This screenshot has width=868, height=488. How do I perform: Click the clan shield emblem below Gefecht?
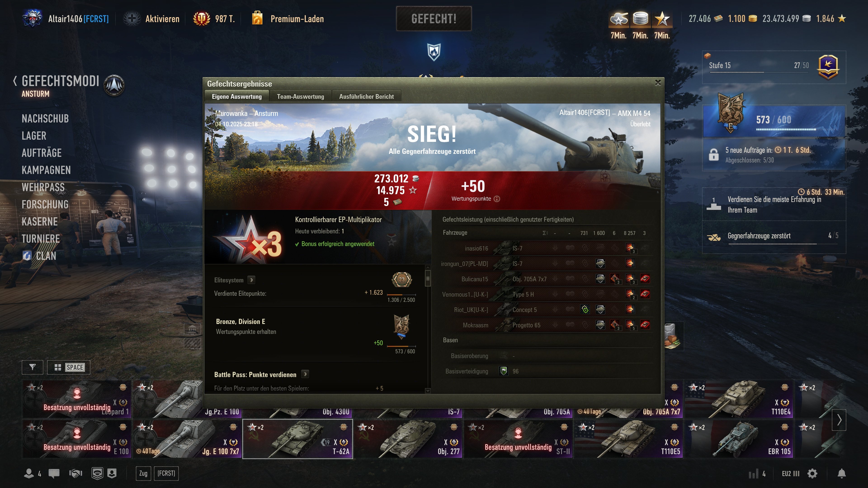(434, 52)
